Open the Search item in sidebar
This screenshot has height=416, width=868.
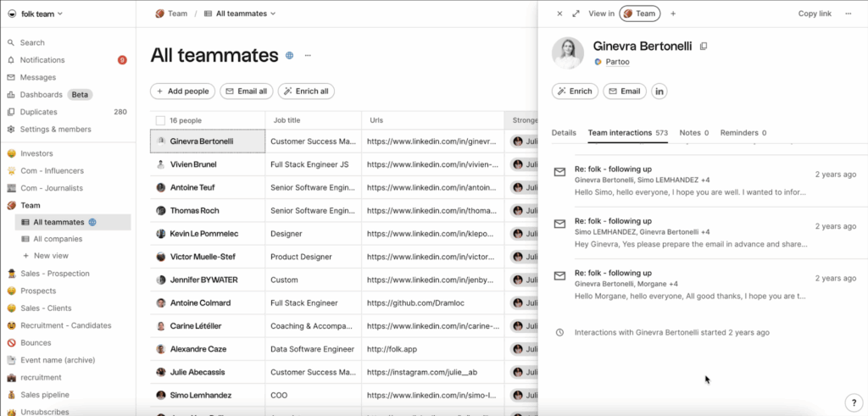32,42
